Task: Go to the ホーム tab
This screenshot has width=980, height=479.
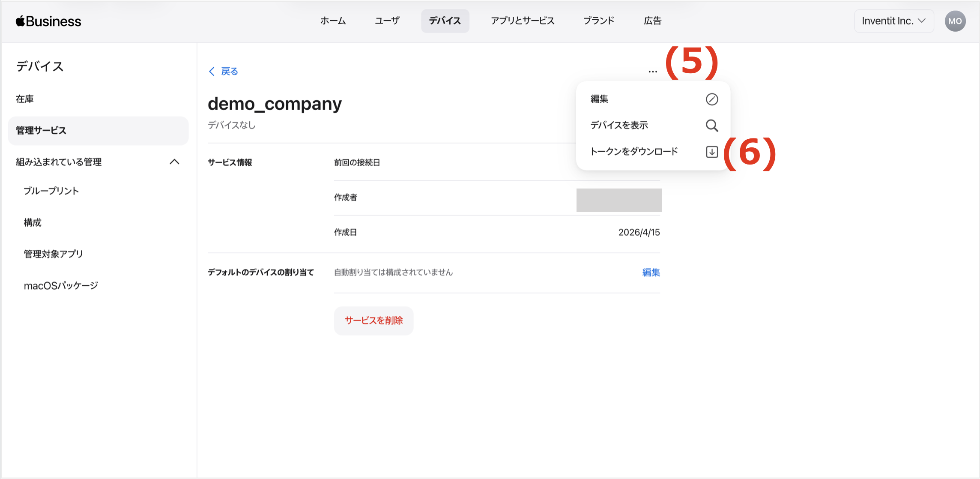Action: pyautogui.click(x=333, y=21)
